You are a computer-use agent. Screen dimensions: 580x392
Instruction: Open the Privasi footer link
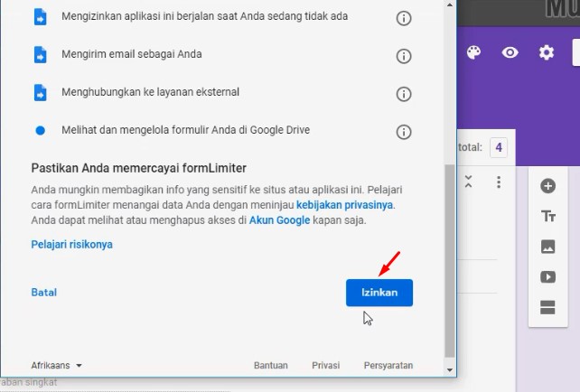tap(325, 366)
